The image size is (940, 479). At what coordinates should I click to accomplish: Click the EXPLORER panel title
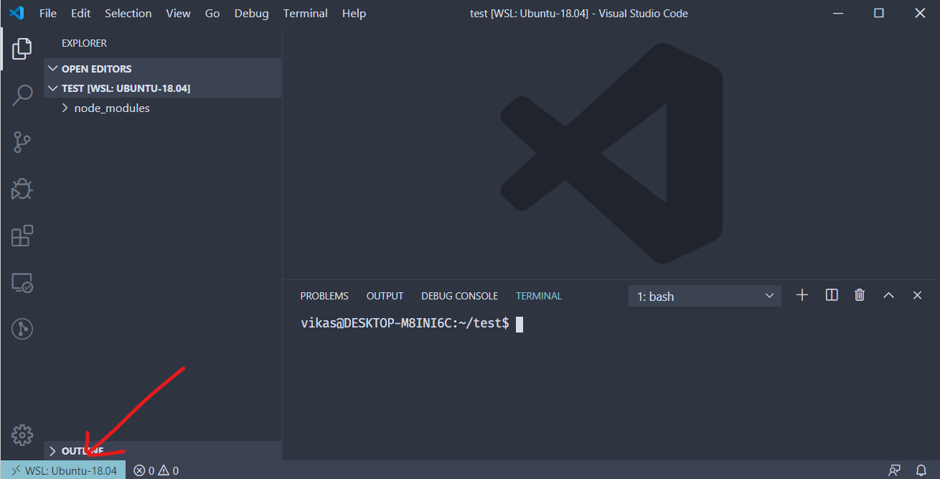[x=84, y=43]
